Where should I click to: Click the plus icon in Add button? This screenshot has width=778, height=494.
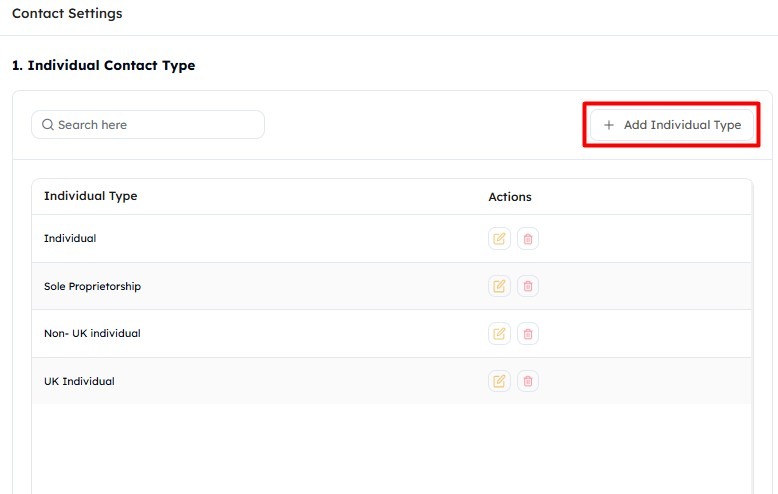[609, 125]
